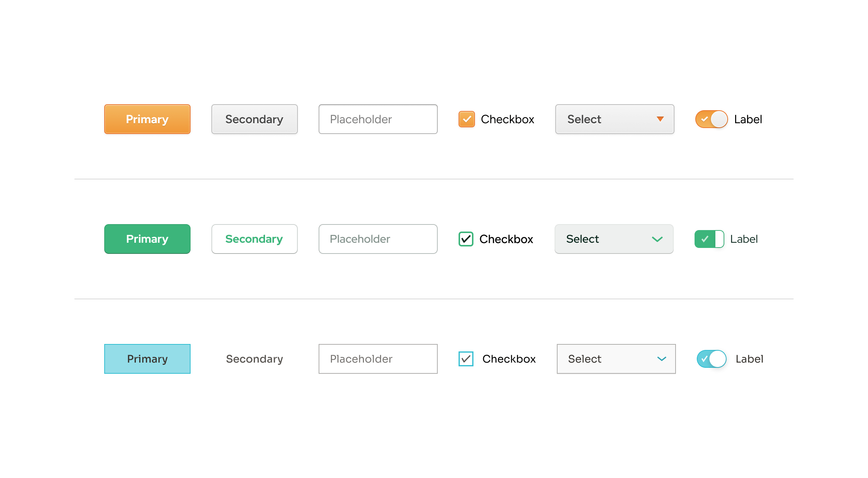Click the green chevron in Select dropdown

657,239
